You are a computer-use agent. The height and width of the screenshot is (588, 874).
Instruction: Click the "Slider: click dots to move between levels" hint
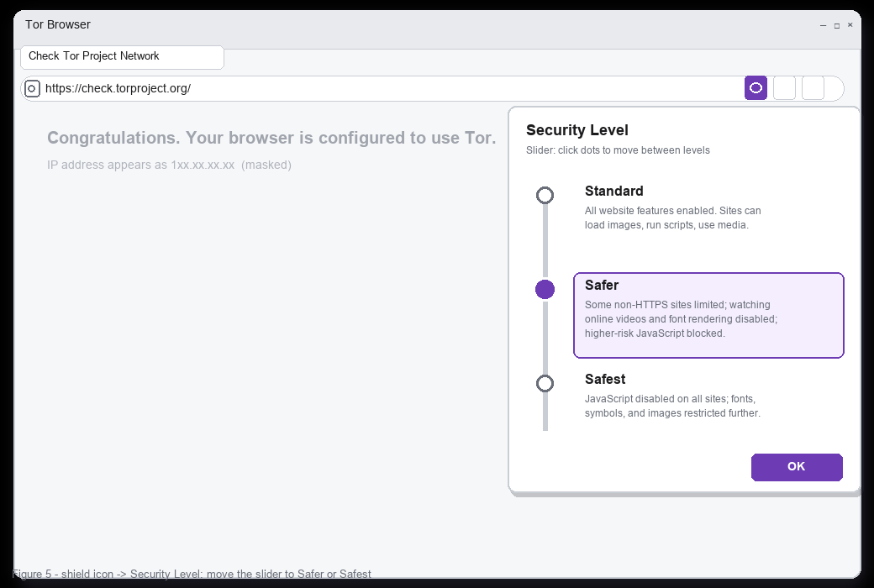[618, 150]
